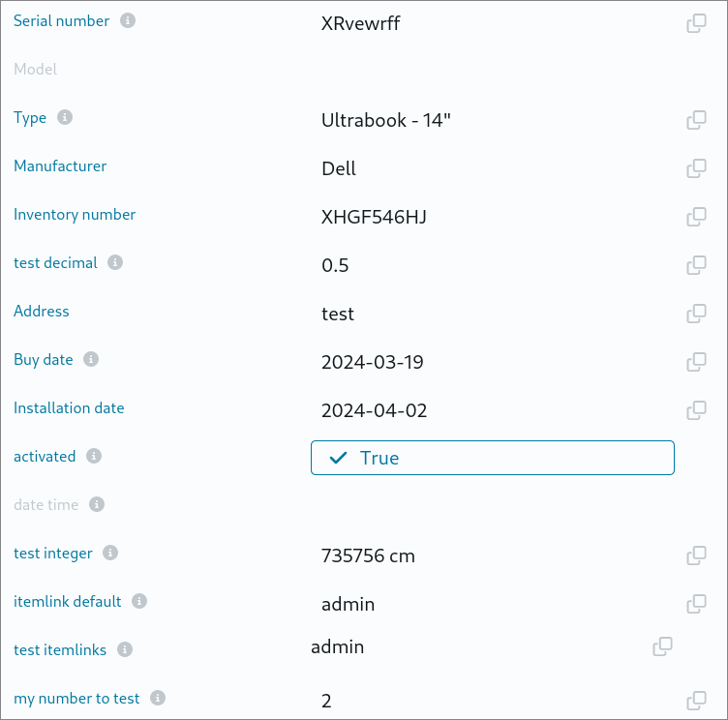
Task: Show info icon next to Type
Action: 65,117
